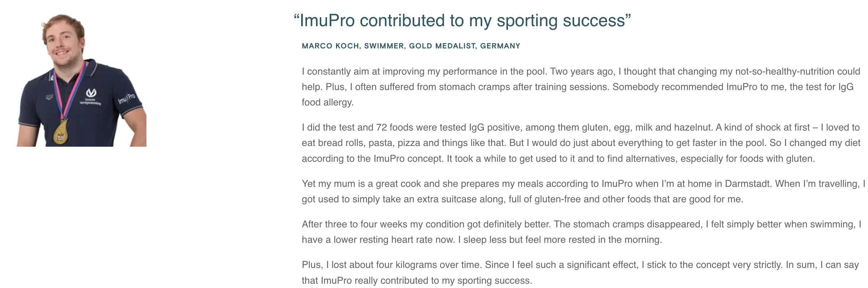Click Marco Koch's portrait photo
Image resolution: width=868 pixels, height=288 pixels.
[81, 80]
